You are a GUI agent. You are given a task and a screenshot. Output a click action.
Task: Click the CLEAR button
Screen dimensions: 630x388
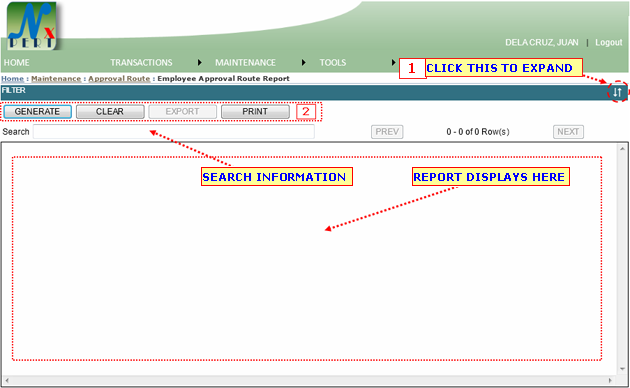(x=110, y=112)
